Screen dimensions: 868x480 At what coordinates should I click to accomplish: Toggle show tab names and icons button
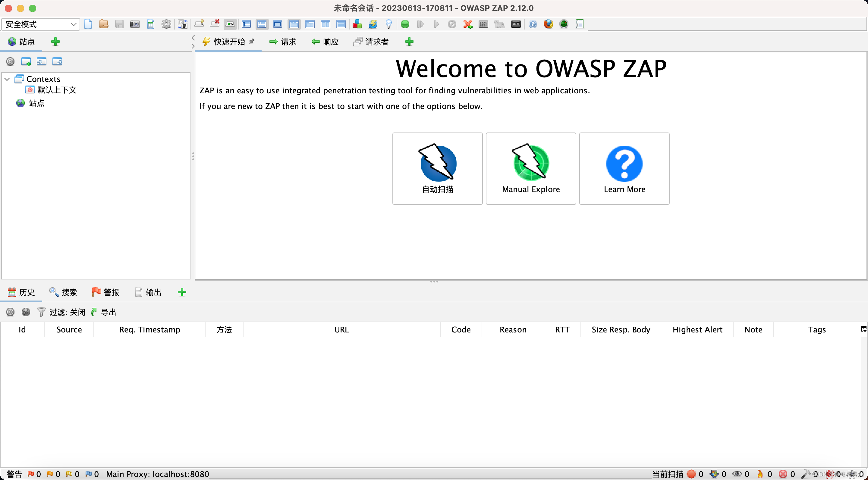click(x=230, y=24)
